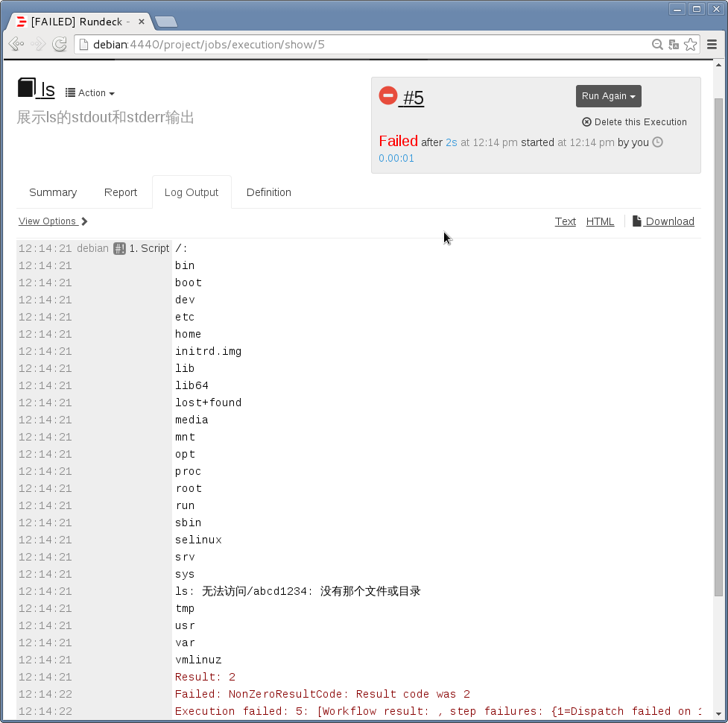This screenshot has height=723, width=728.
Task: Click the 'Result: 2' red log line
Action: click(205, 677)
